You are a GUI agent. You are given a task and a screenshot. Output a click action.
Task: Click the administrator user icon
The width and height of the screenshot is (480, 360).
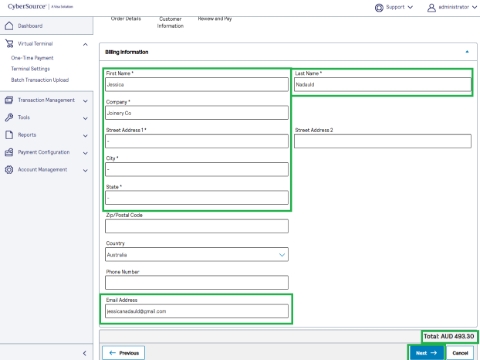point(431,7)
